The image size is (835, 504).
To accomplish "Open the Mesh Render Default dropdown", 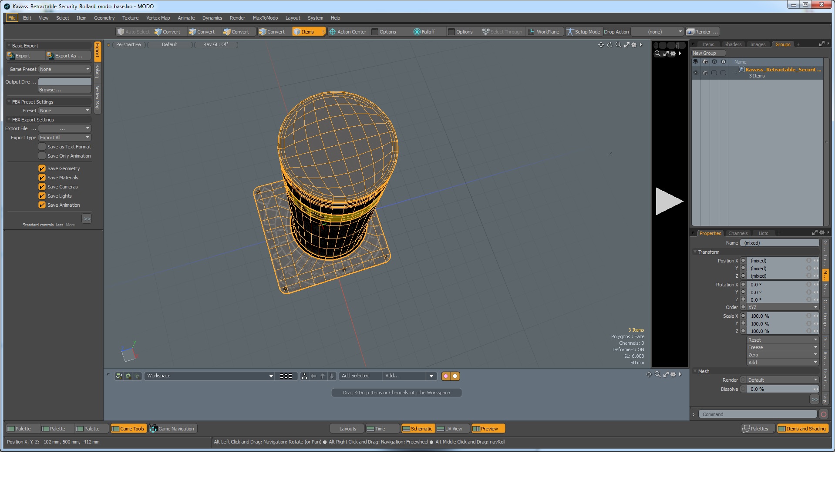I will coord(783,380).
